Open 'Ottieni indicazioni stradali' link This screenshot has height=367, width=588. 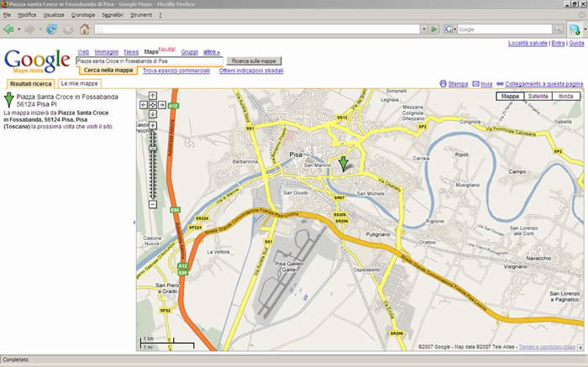(251, 71)
